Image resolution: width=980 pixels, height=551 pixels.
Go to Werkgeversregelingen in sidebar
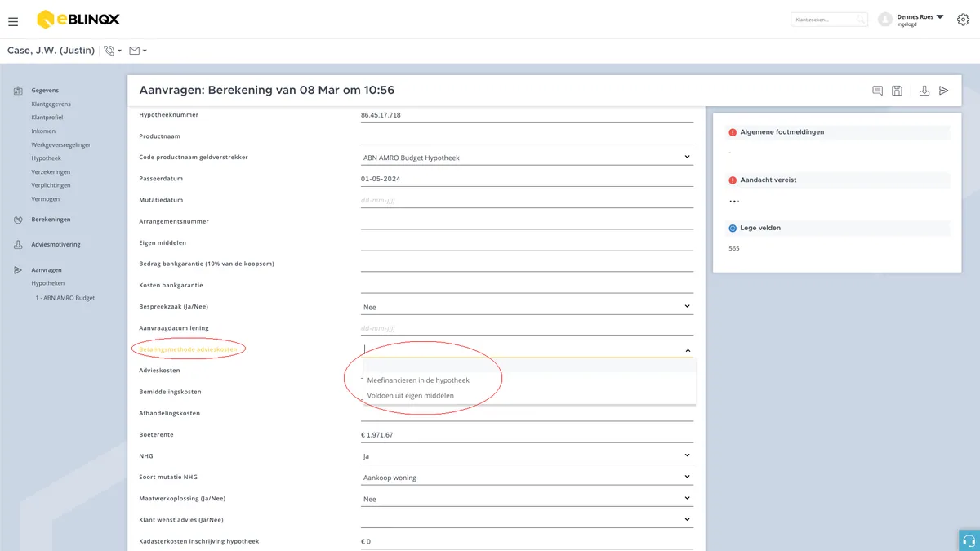click(61, 144)
